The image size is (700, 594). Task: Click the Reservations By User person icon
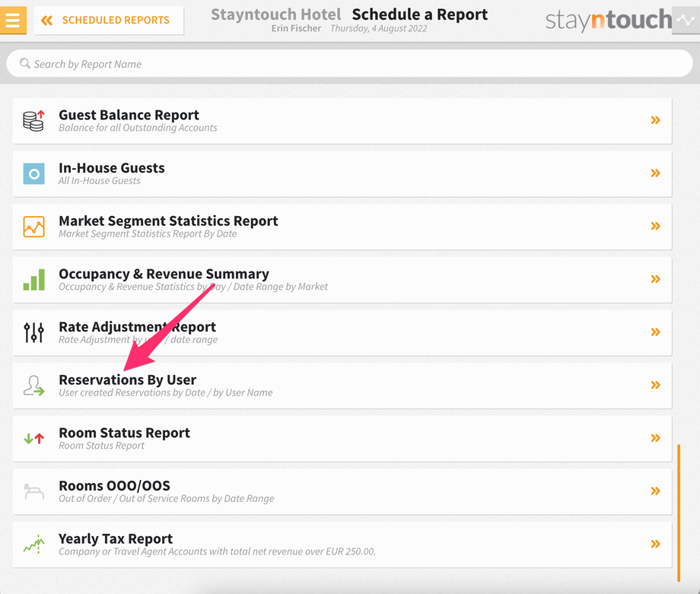pos(34,386)
